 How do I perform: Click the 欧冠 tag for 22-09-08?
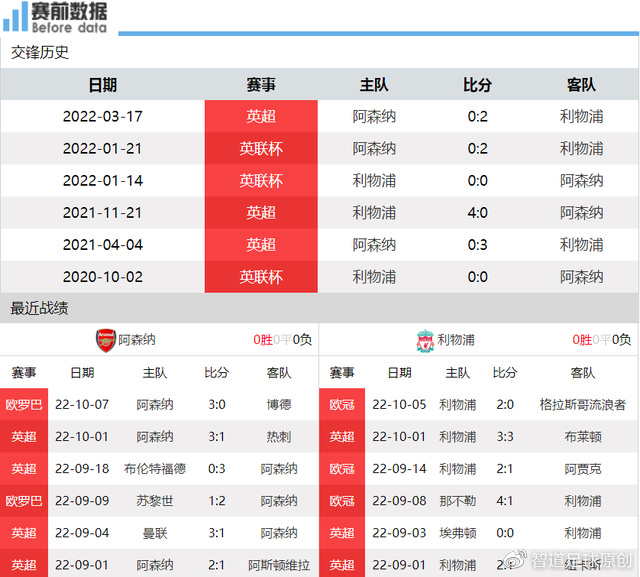pos(342,501)
